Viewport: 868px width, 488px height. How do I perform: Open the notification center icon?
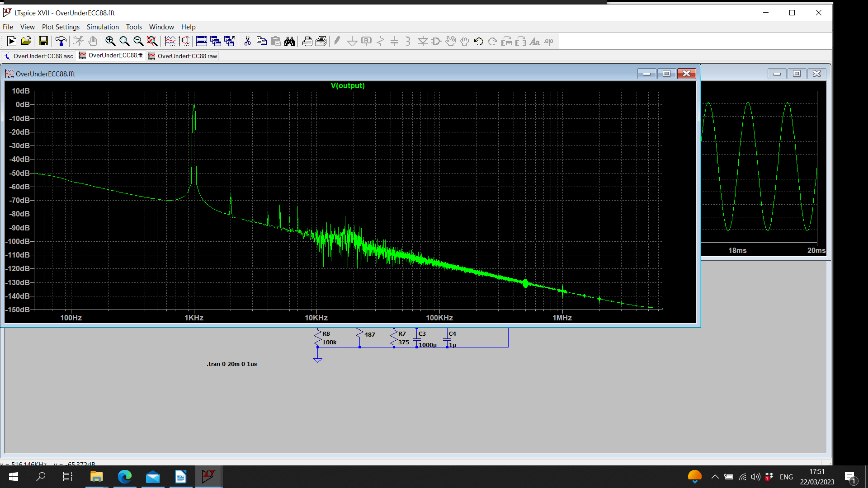tap(850, 477)
